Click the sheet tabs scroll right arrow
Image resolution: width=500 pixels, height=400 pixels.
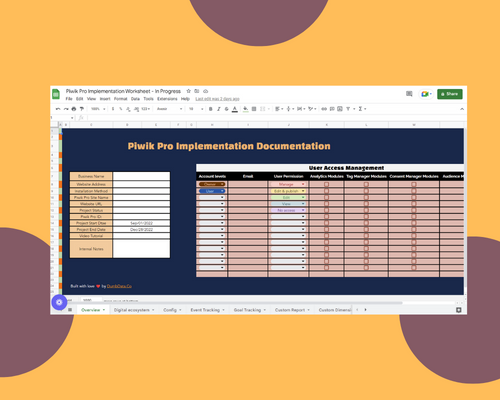(x=365, y=310)
